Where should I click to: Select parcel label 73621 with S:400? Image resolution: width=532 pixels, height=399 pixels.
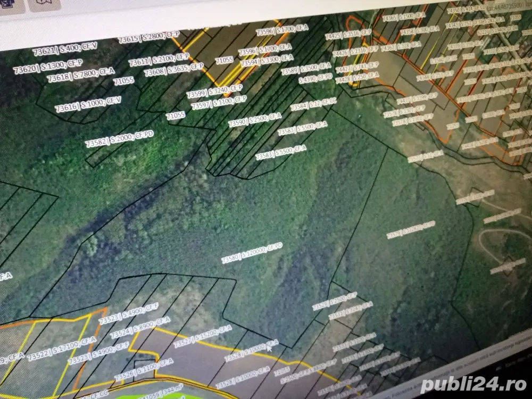(x=65, y=49)
